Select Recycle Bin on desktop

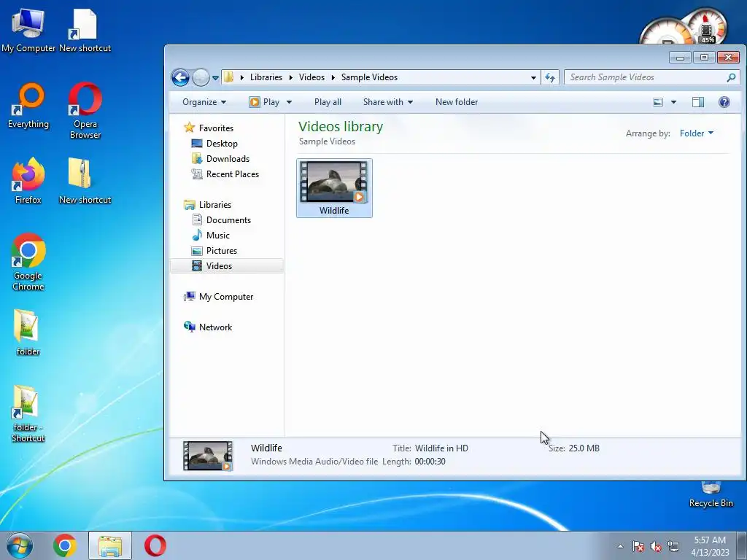point(711,495)
